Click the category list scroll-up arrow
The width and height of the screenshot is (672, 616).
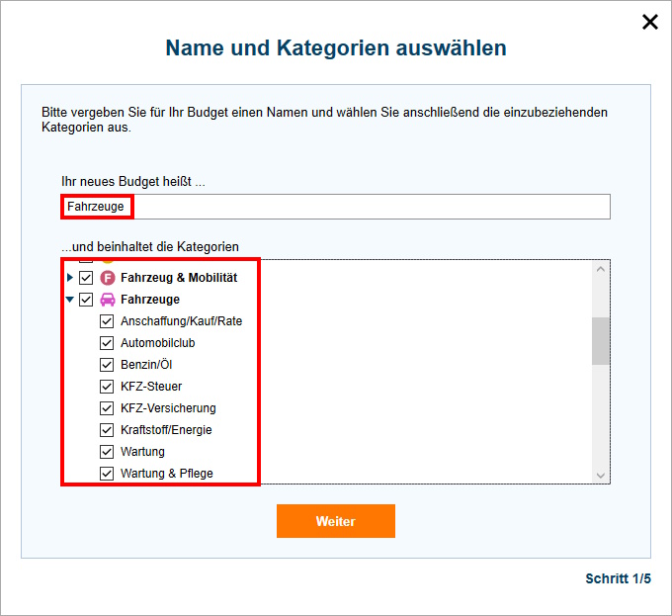pyautogui.click(x=601, y=269)
